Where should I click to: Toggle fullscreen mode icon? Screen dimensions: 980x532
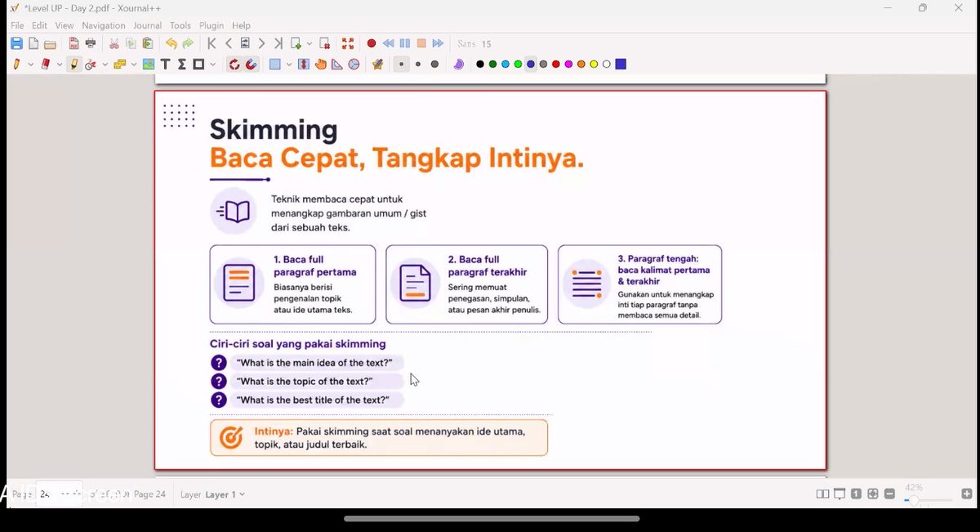(348, 43)
